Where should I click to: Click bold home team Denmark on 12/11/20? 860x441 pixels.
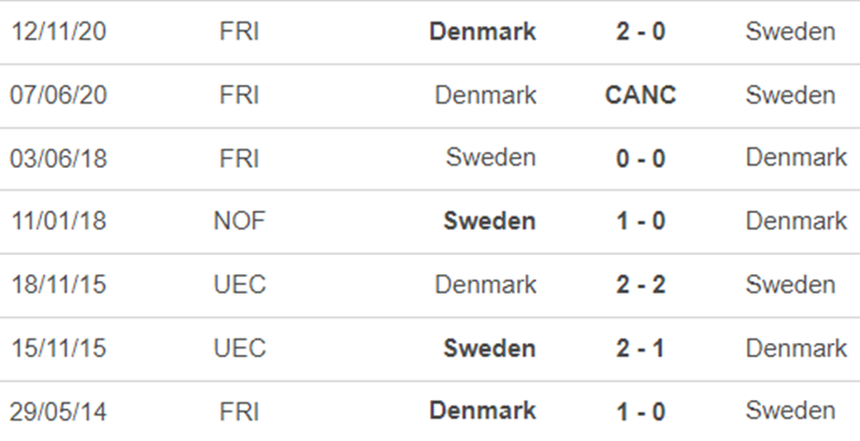click(x=482, y=32)
